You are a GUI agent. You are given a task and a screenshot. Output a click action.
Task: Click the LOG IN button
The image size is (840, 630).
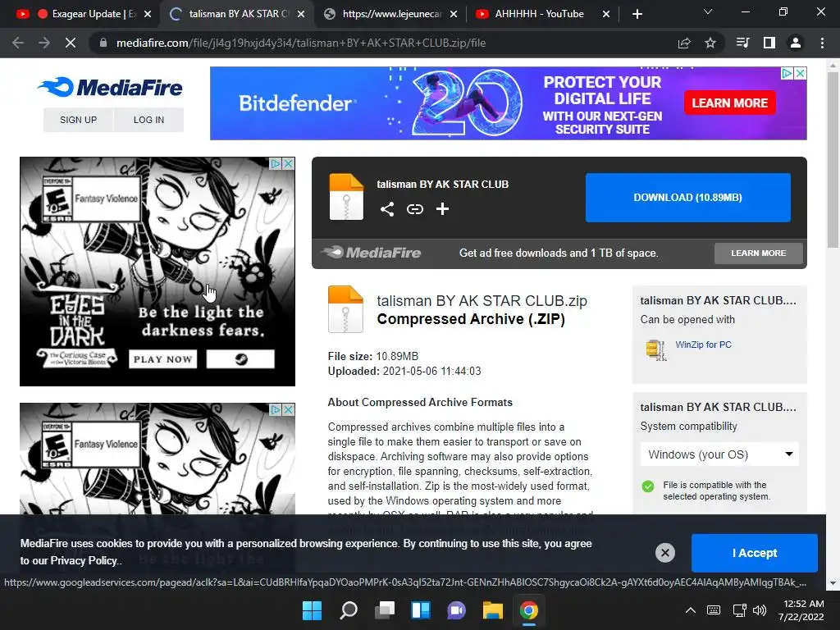(148, 120)
